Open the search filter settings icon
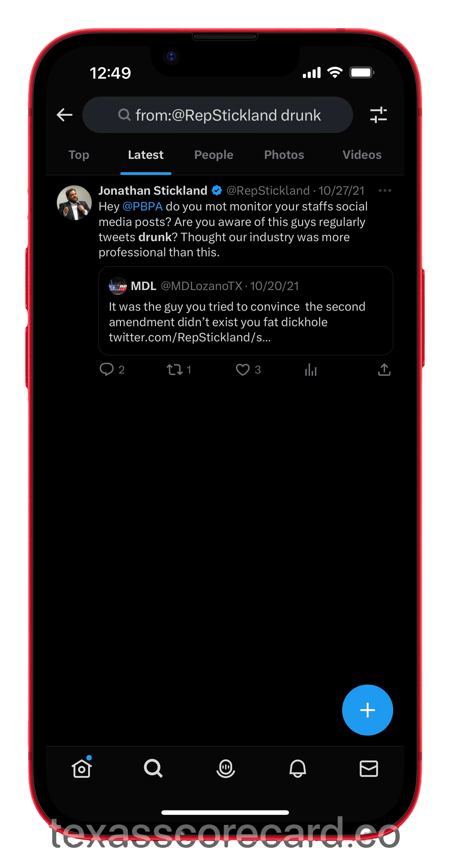The image size is (450, 868). tap(378, 115)
